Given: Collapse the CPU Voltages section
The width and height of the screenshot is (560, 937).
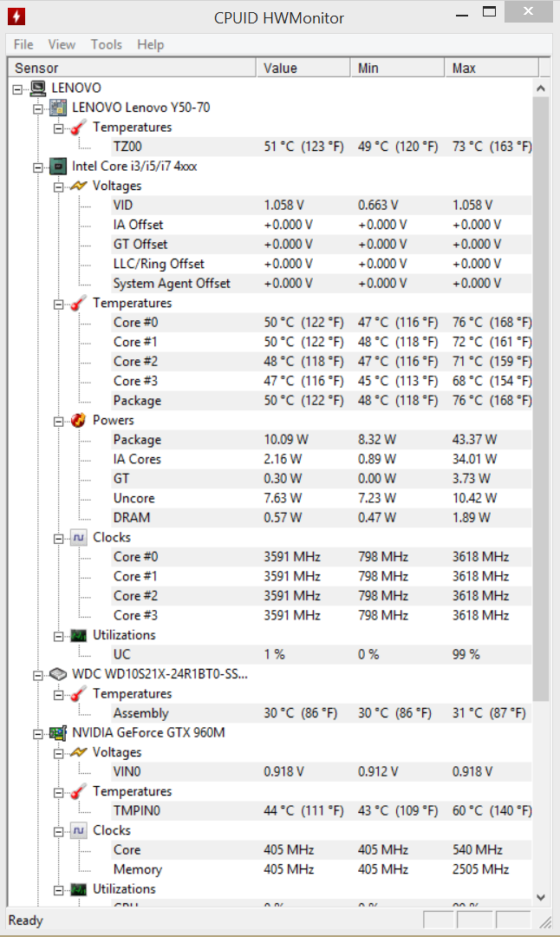Looking at the screenshot, I should point(58,187).
